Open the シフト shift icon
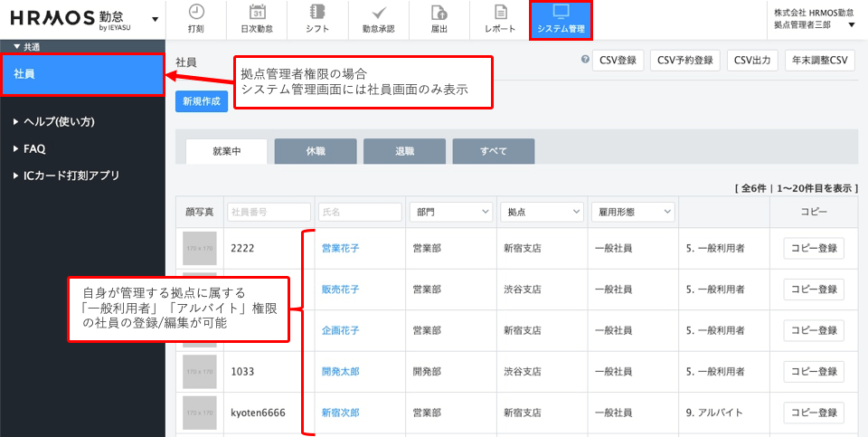 point(317,13)
